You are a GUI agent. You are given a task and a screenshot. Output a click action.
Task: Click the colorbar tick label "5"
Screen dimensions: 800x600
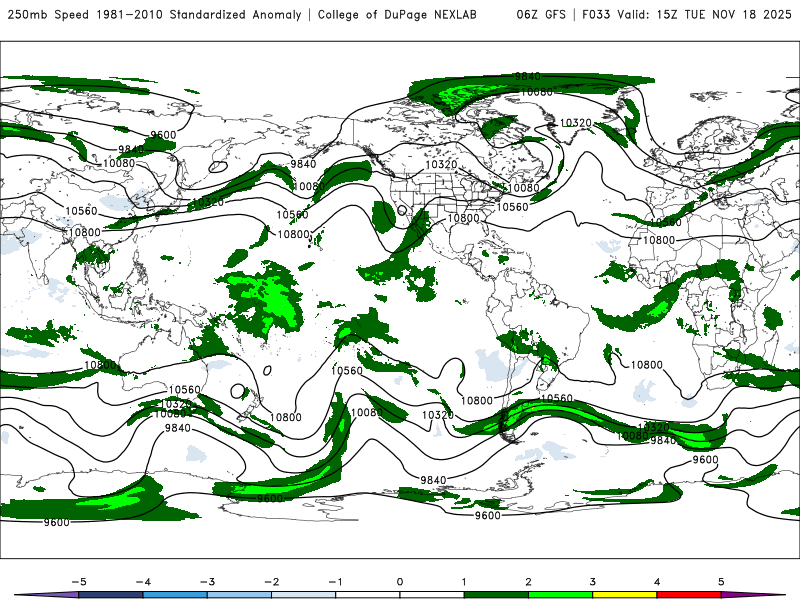(721, 582)
